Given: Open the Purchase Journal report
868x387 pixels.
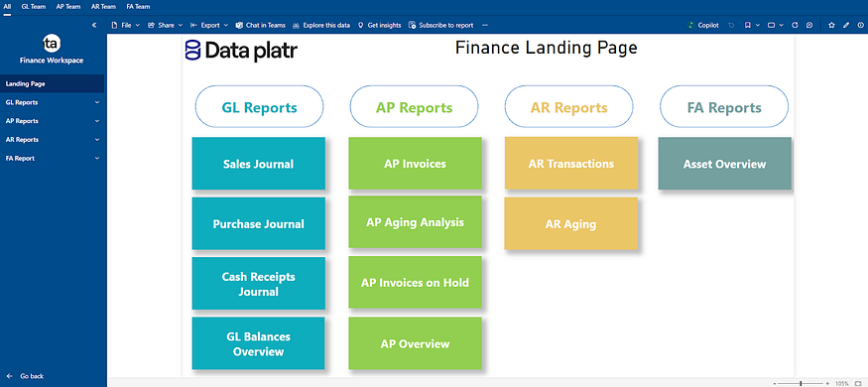Looking at the screenshot, I should point(259,223).
